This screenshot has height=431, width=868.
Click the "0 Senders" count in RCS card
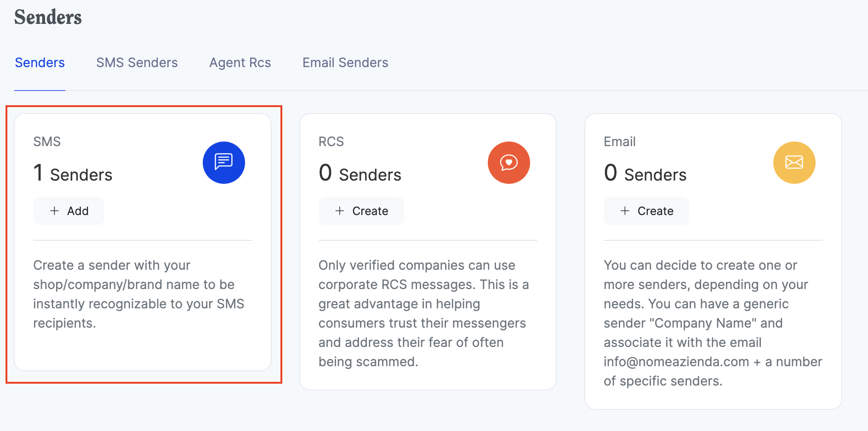pyautogui.click(x=360, y=174)
